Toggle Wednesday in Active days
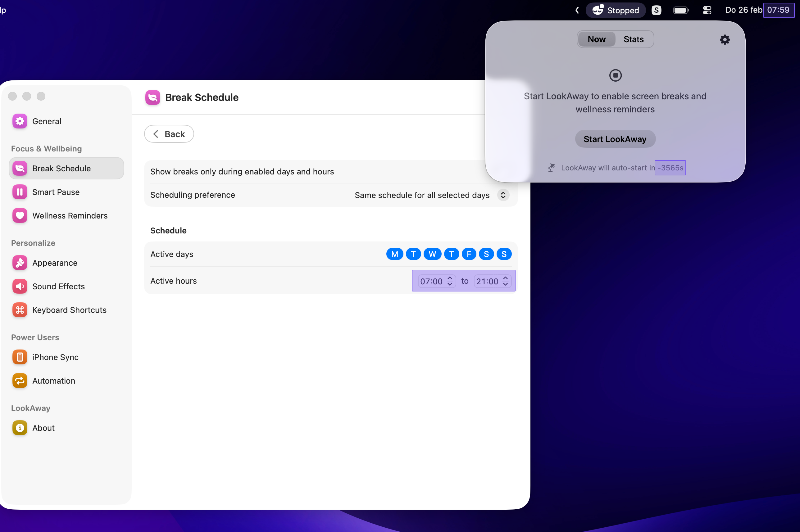The width and height of the screenshot is (800, 532). [432, 254]
